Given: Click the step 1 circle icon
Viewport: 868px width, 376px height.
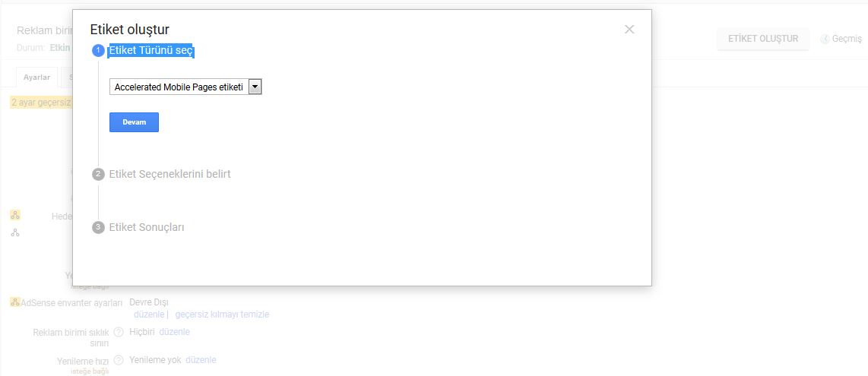Looking at the screenshot, I should (98, 51).
